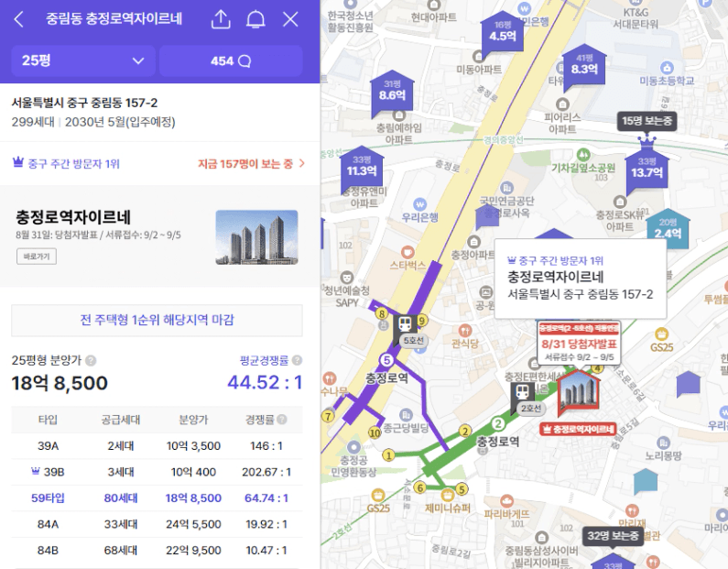Click the 15명 보는중 label
This screenshot has height=569, width=728.
647,121
